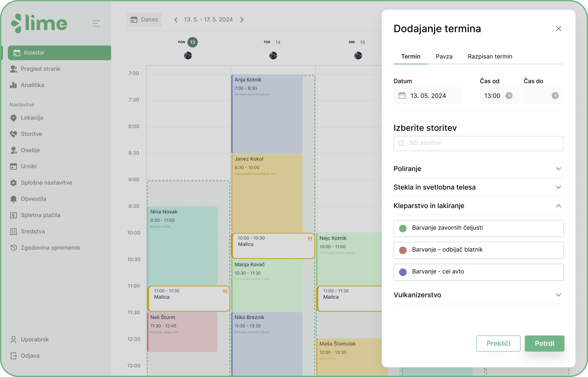Screen dimensions: 588x377
Task: Expand Vulkanizerstvo category
Action: click(478, 295)
